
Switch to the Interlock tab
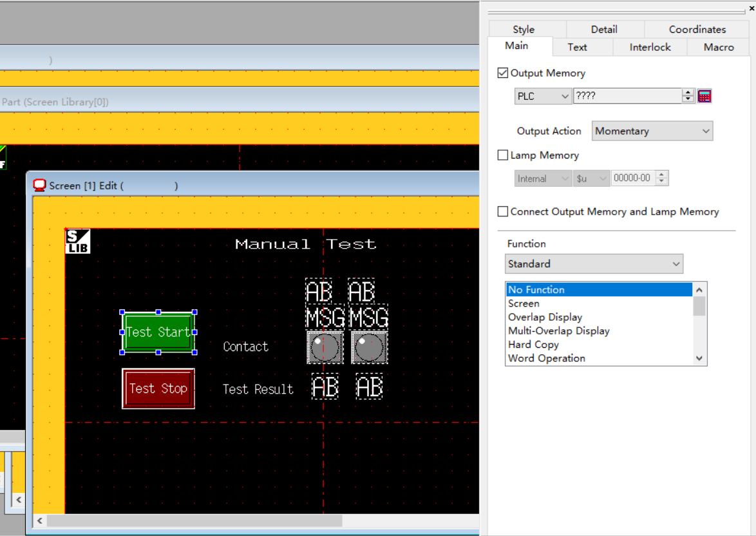[x=650, y=47]
